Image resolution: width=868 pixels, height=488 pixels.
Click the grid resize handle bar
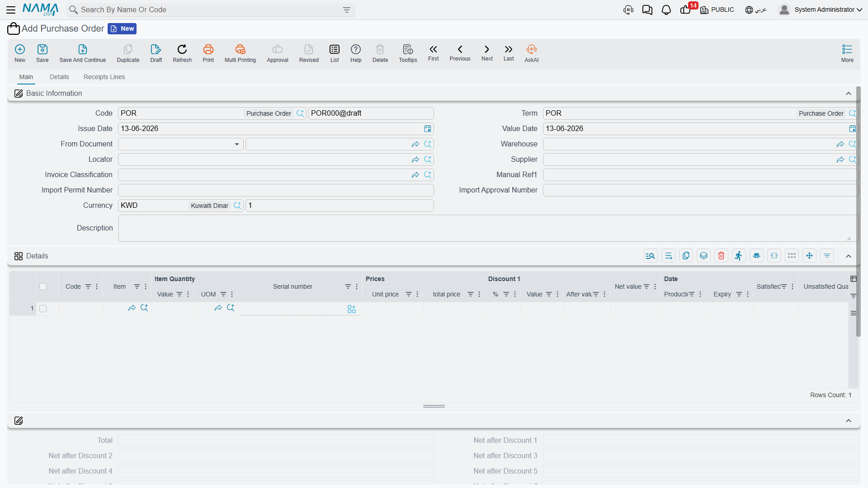click(x=434, y=406)
